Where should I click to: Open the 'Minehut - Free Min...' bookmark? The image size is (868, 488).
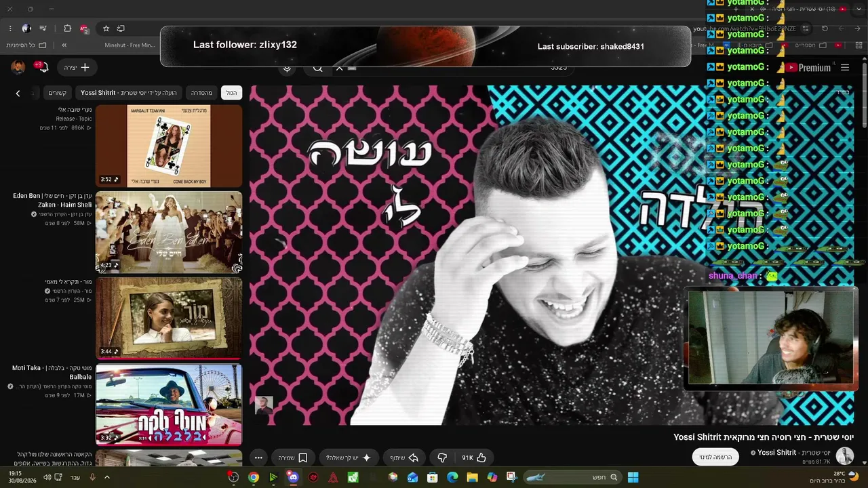130,45
